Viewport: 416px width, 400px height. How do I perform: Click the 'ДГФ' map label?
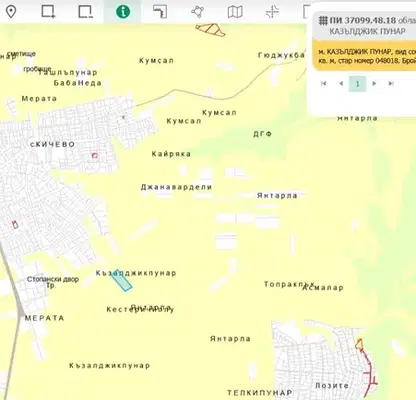pyautogui.click(x=263, y=134)
